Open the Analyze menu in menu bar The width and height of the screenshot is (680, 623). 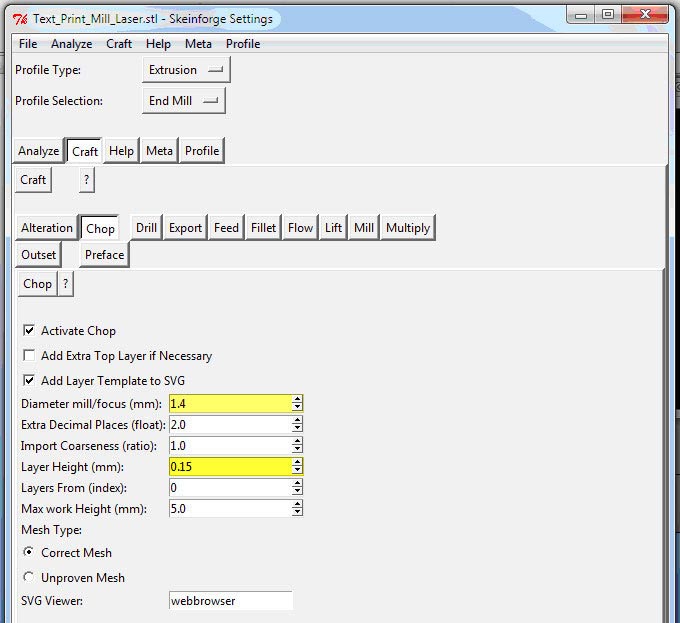click(x=72, y=44)
